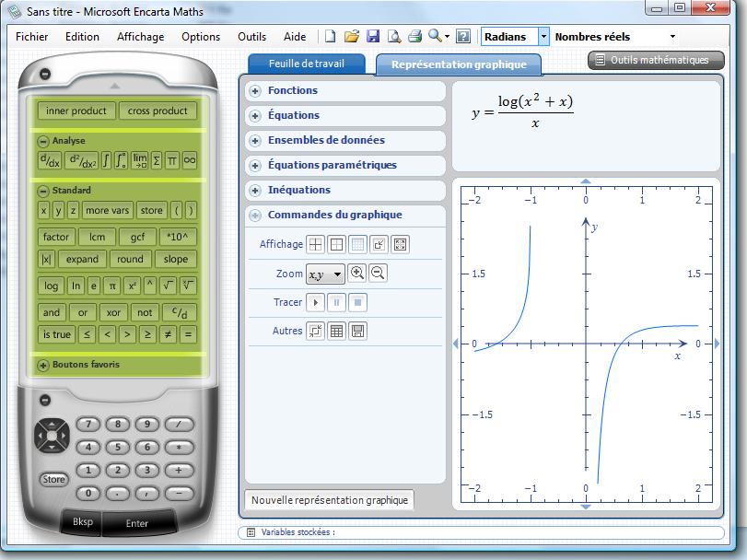
Task: Click the Variables stockées bar
Action: pyautogui.click(x=481, y=532)
